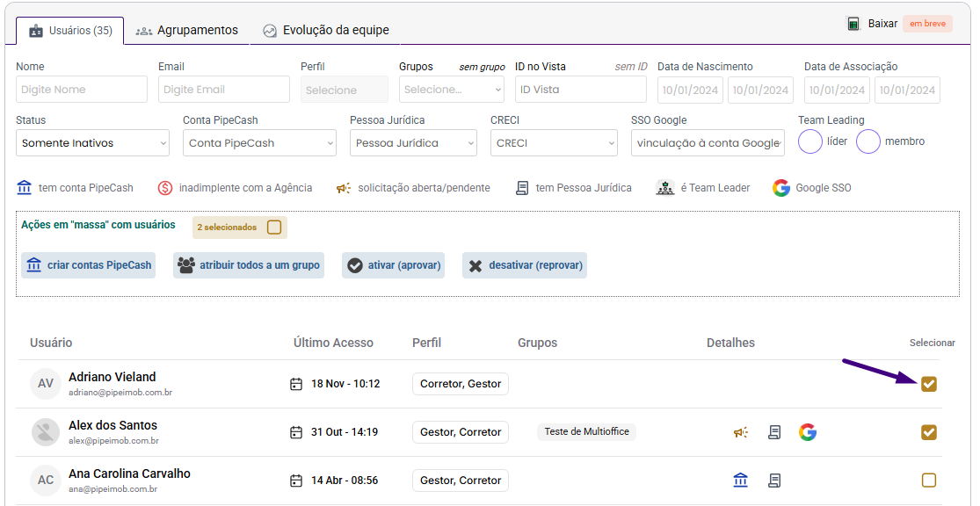This screenshot has height=506, width=980.
Task: Click the Usuários tab ID-card icon
Action: click(x=36, y=31)
